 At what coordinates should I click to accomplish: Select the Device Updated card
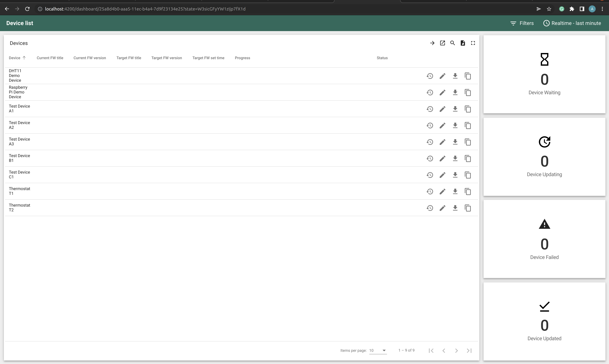(544, 321)
